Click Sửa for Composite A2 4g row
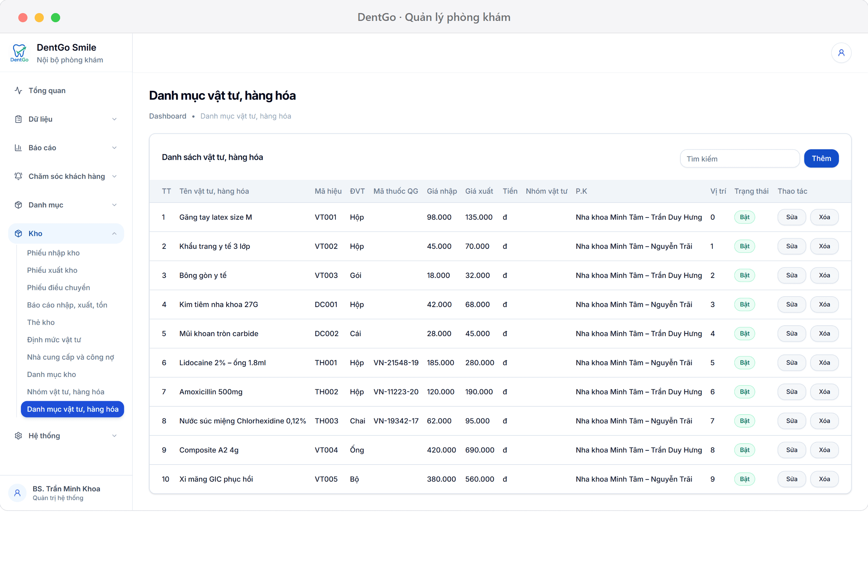The image size is (868, 588). pyautogui.click(x=792, y=450)
